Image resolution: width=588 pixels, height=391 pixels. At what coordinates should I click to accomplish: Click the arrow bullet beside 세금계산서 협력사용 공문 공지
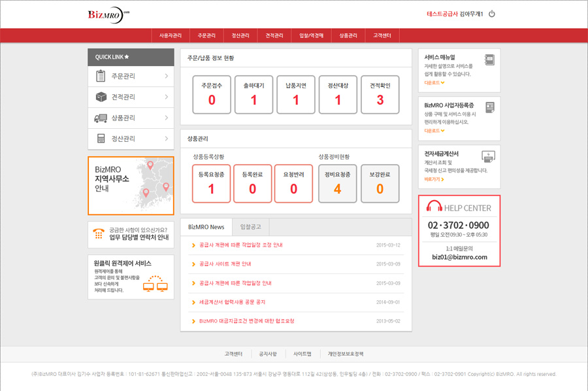[x=193, y=303]
